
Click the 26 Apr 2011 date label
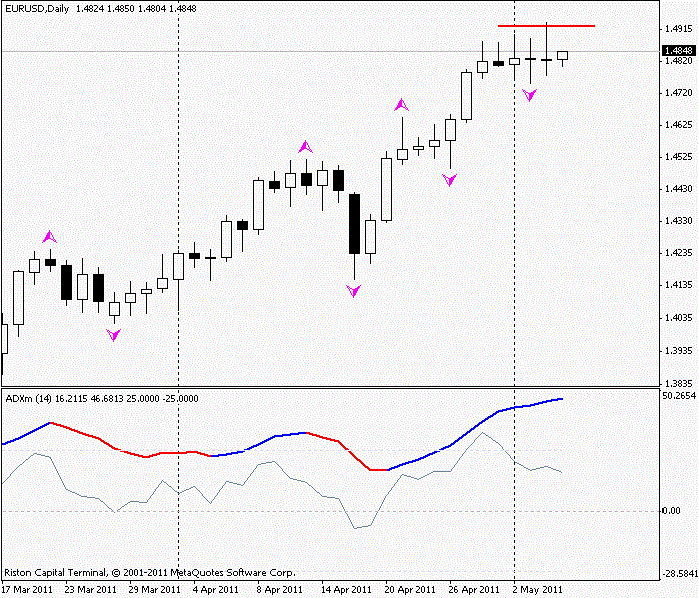coord(474,590)
